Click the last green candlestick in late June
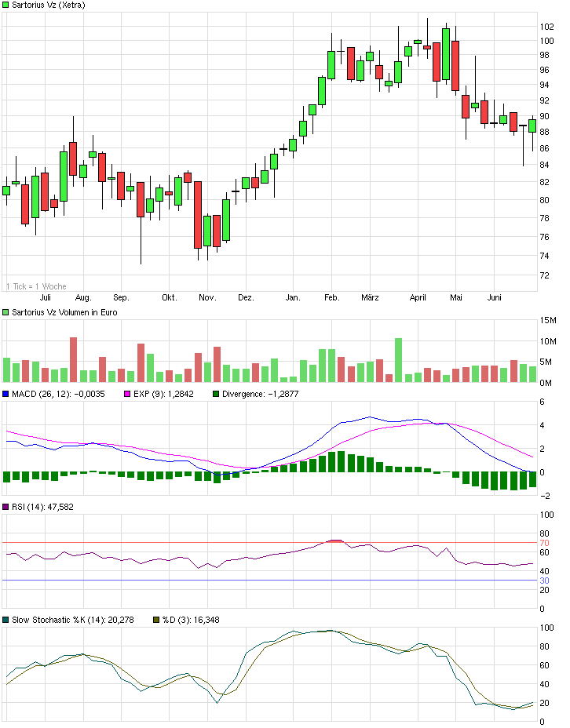The width and height of the screenshot is (570, 728). pyautogui.click(x=532, y=126)
